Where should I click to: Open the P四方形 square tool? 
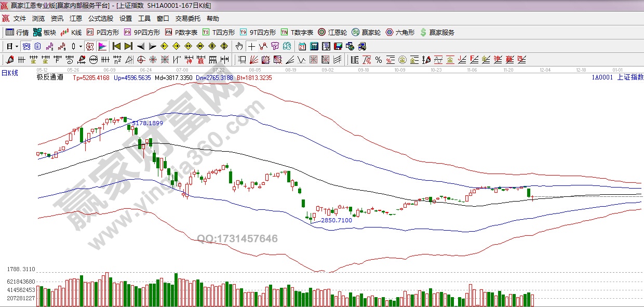(x=102, y=32)
